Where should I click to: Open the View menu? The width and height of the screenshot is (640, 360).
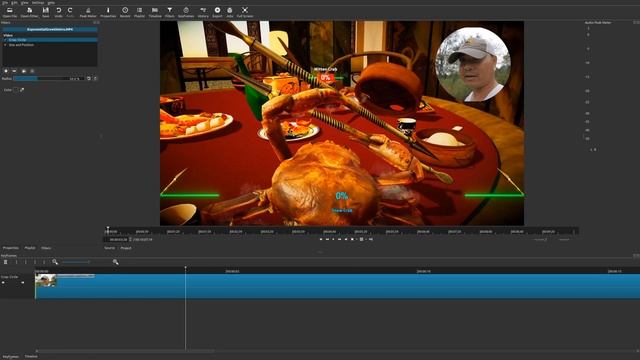(x=24, y=2)
